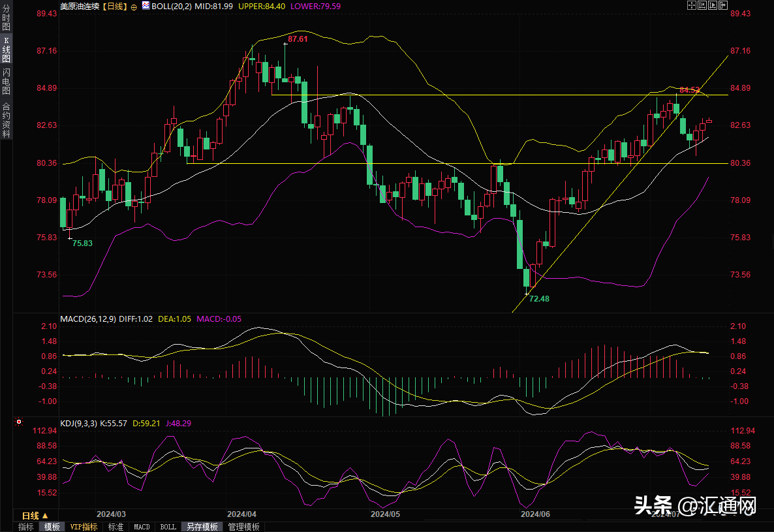Switch to the 闪电图 side tab

point(6,81)
